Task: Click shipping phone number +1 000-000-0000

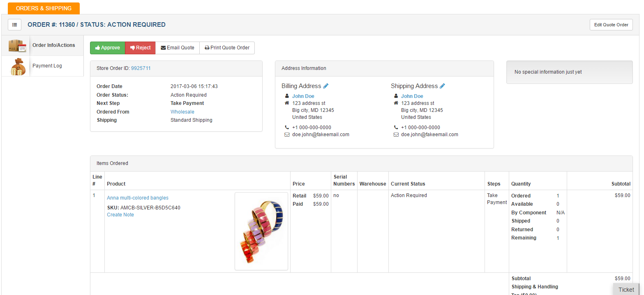Action: point(420,128)
